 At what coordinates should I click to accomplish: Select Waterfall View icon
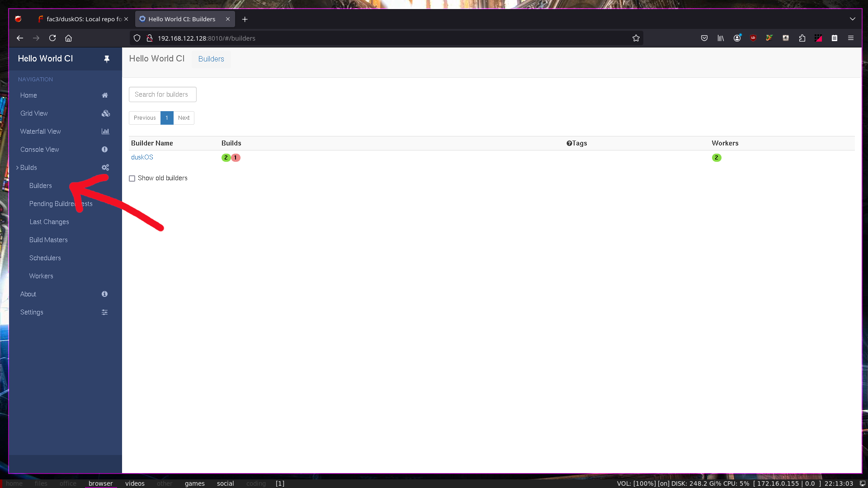point(105,131)
